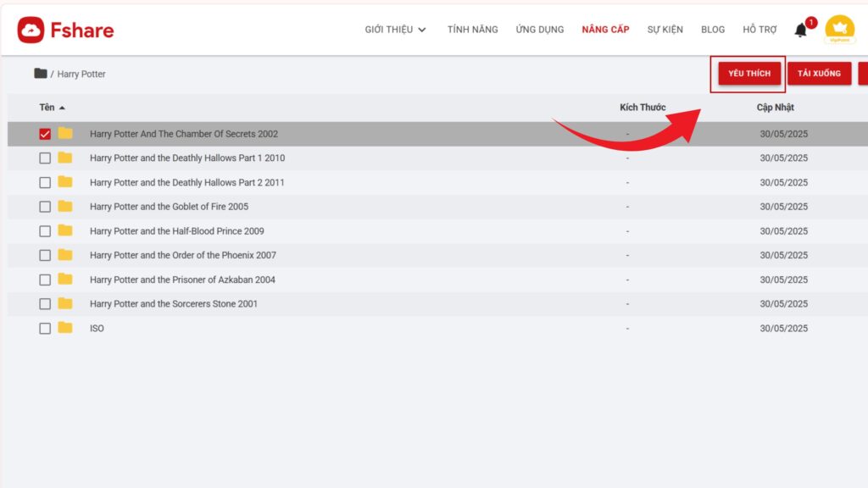
Task: Click folder icon for Deathly Hallows Part 1 2010
Action: click(65, 158)
